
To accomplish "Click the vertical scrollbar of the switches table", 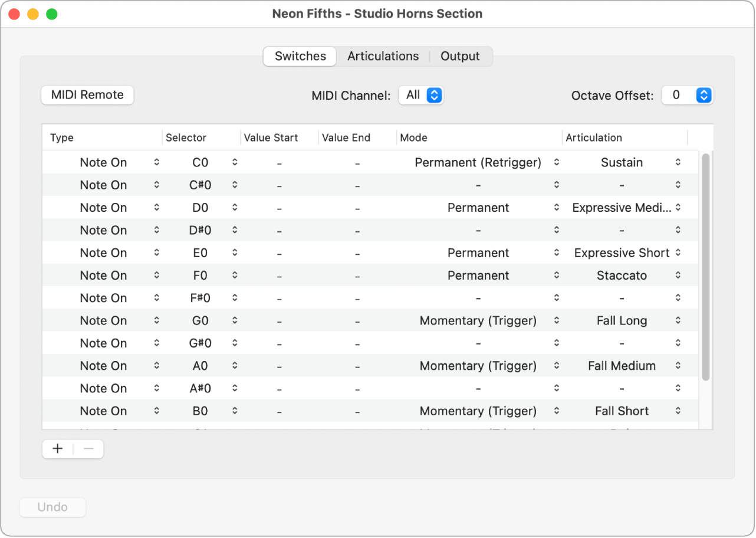I will [705, 265].
